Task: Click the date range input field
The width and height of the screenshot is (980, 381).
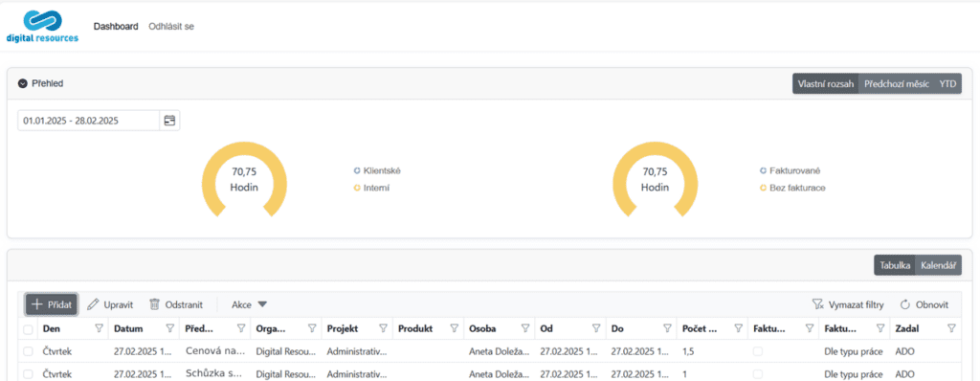Action: (x=88, y=121)
